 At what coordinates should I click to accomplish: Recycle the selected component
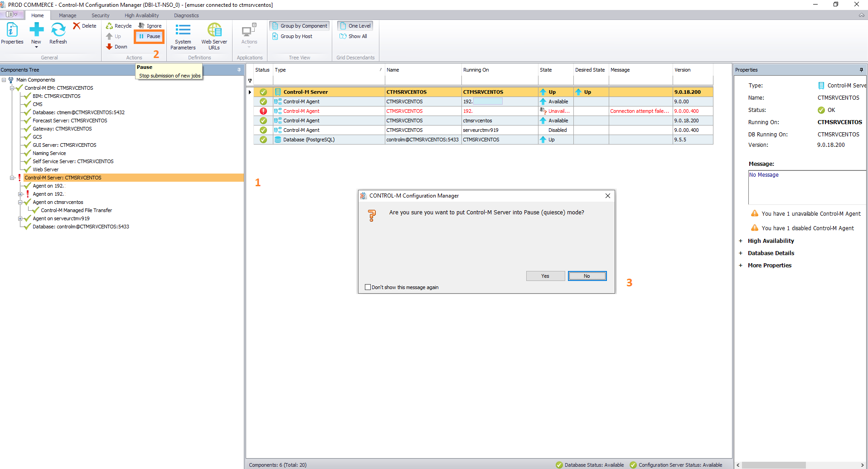[119, 26]
